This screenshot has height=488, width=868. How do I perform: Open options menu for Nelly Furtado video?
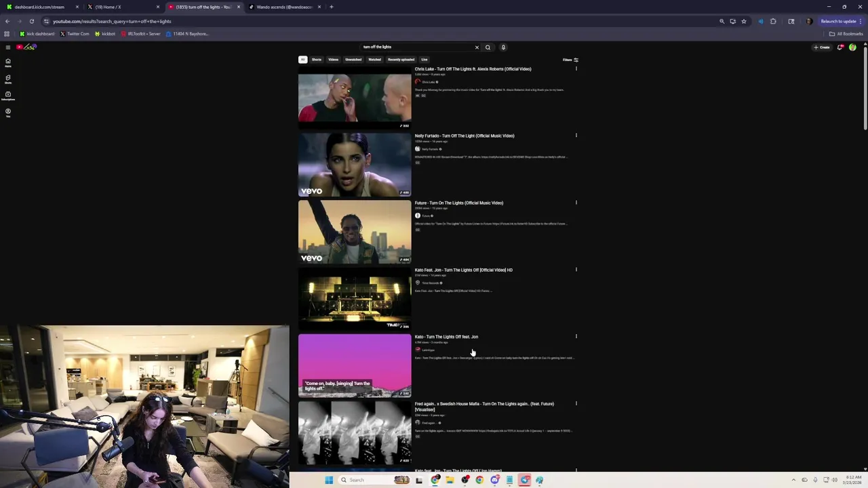point(576,136)
